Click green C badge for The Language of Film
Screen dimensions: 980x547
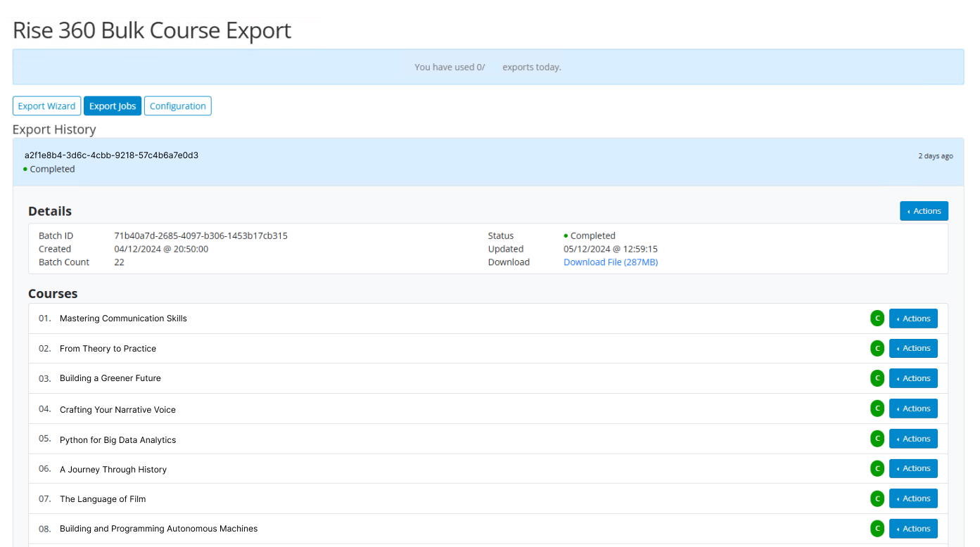(x=877, y=498)
